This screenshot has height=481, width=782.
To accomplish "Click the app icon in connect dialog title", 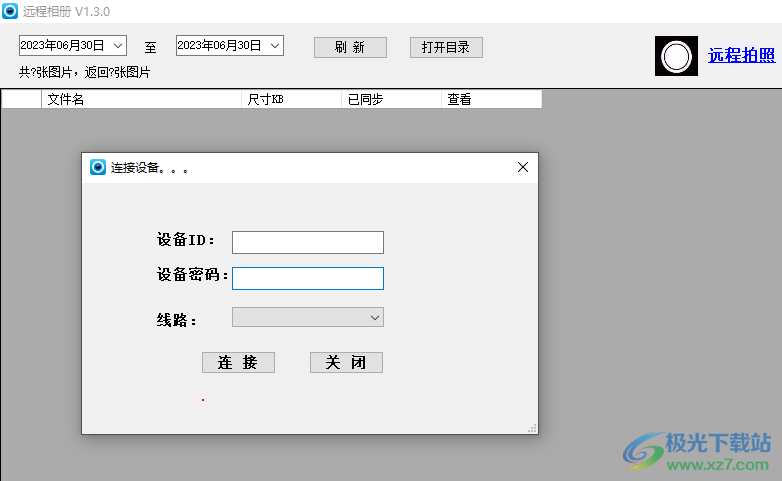I will (98, 167).
